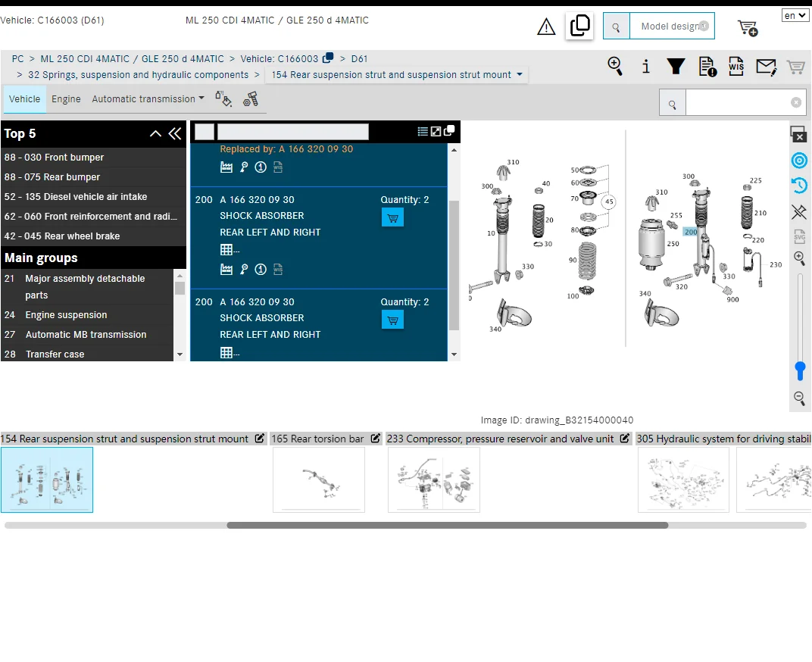Click the greyed-out shopping cart toolbar icon
Image resolution: width=812 pixels, height=662 pixels.
[x=795, y=67]
